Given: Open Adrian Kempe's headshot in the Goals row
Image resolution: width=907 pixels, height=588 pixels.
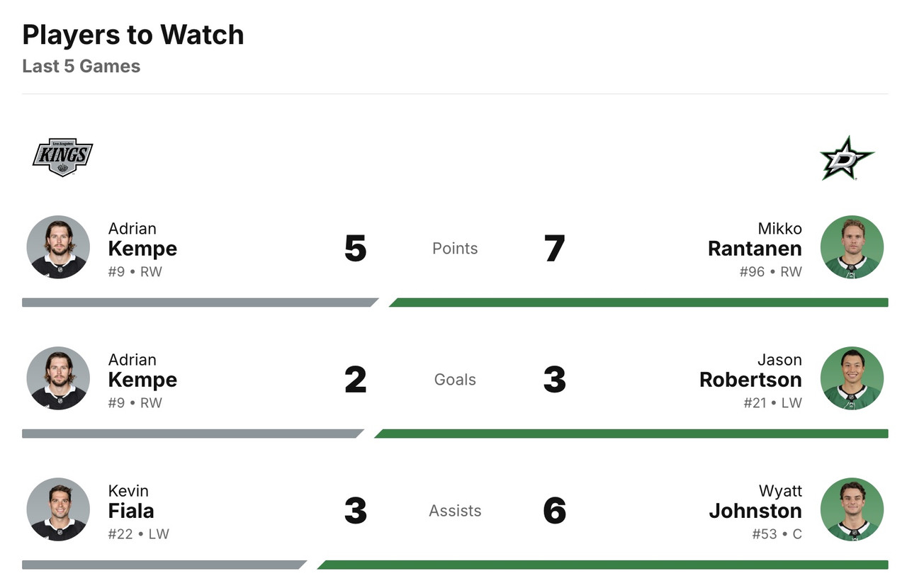Looking at the screenshot, I should point(58,378).
